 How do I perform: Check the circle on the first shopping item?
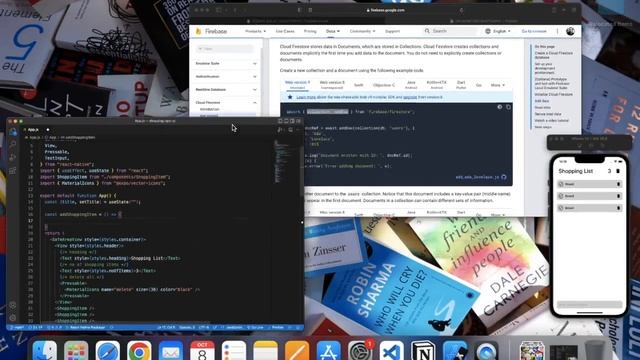[x=561, y=184]
